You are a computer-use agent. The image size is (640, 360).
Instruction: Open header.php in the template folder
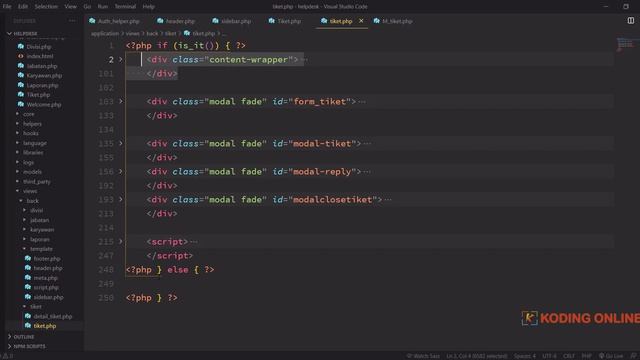48,268
